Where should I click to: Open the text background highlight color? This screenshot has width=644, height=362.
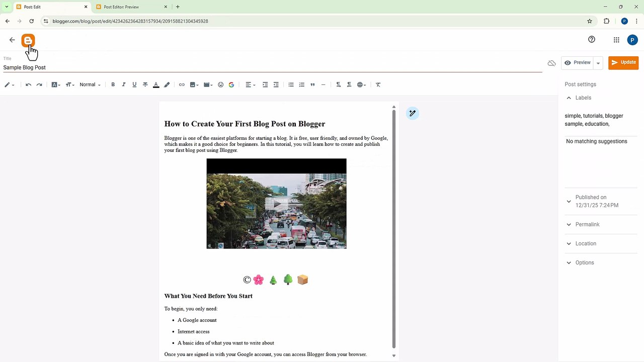coord(167,84)
